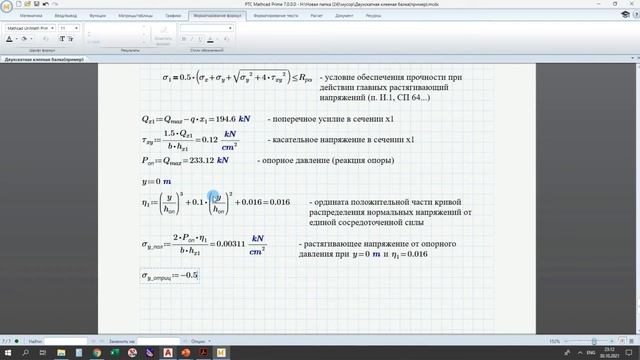Select the Qx1 shear force equation
Image resolution: width=640 pixels, height=360 pixels.
click(x=196, y=119)
